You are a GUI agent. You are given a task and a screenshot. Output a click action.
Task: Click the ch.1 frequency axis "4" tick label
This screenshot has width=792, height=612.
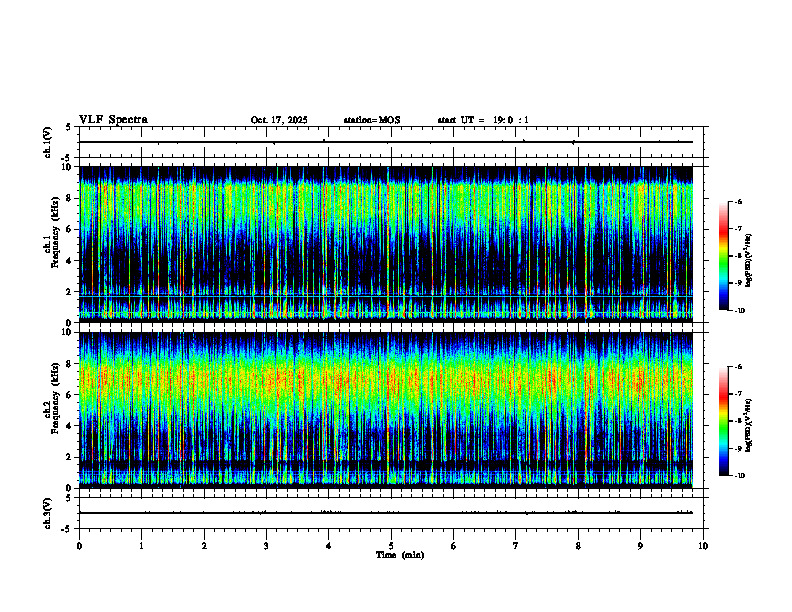70,261
